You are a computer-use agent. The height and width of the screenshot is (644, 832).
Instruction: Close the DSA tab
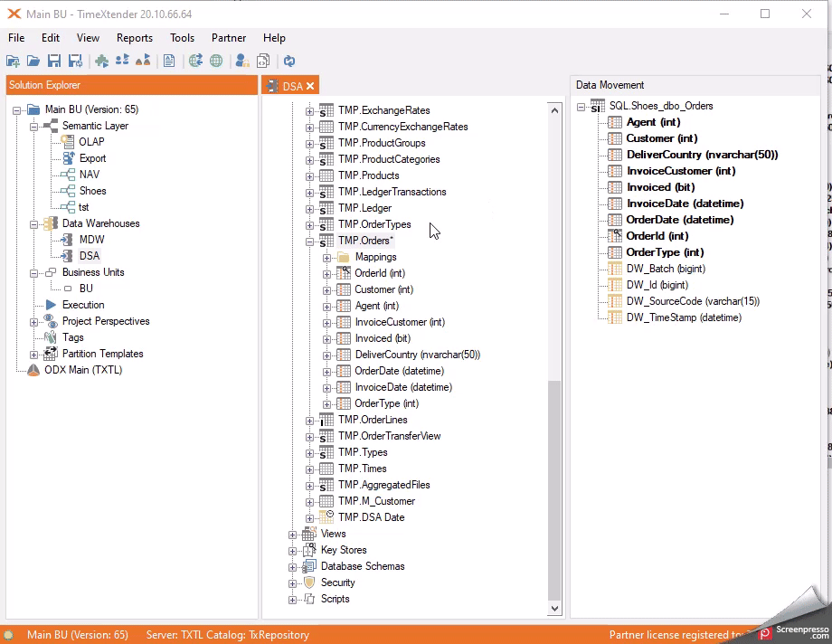tap(310, 86)
